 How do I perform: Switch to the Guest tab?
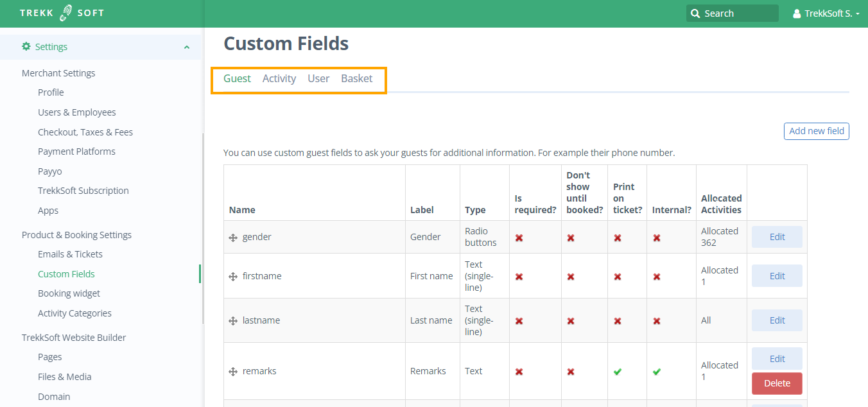point(237,78)
